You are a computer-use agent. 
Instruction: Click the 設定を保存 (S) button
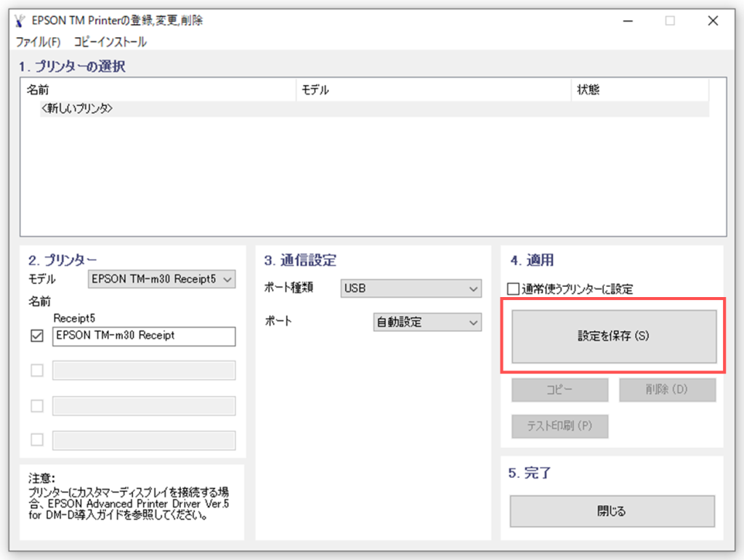point(614,336)
